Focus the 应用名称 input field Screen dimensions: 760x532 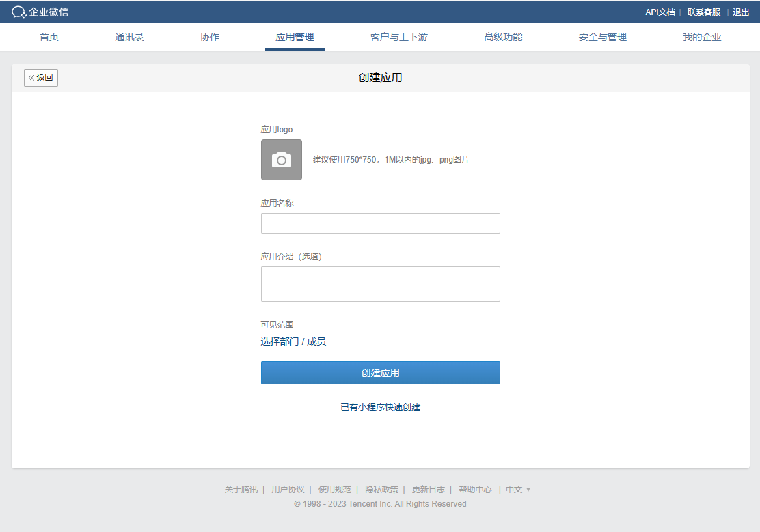[x=381, y=223]
